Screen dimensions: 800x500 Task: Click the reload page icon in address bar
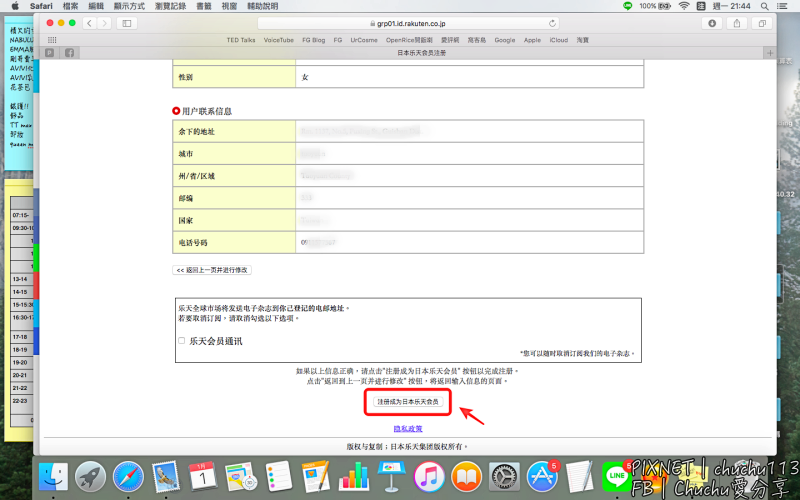pyautogui.click(x=552, y=23)
